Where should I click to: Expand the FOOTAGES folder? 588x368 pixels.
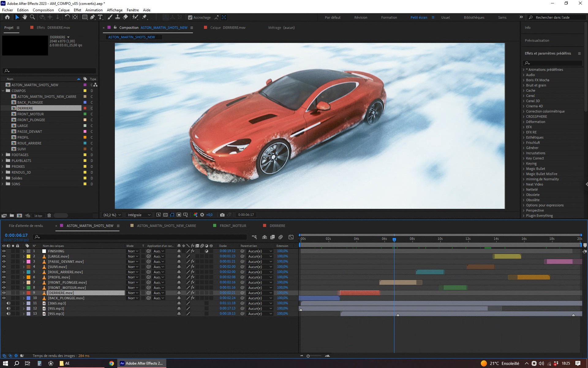(3, 155)
